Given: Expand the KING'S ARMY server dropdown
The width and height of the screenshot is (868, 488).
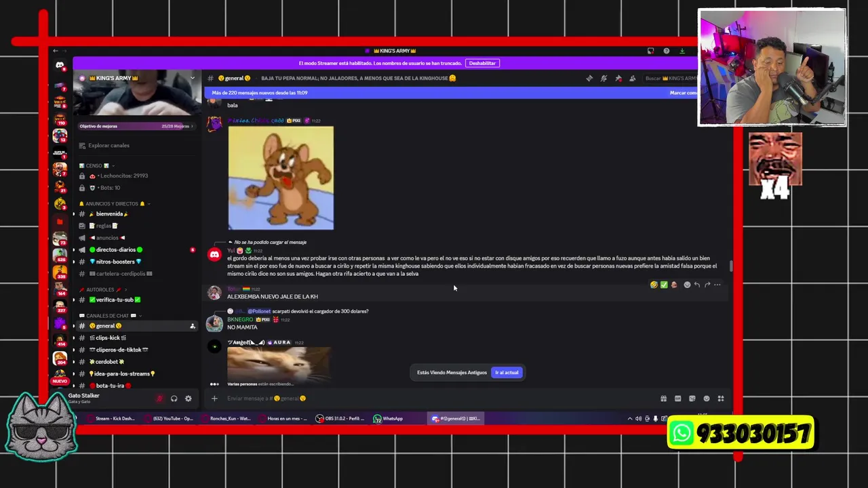Looking at the screenshot, I should [192, 78].
